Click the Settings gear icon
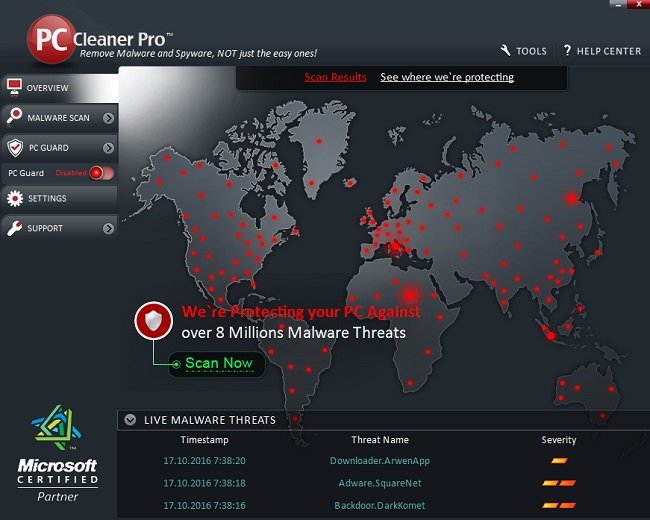The height and width of the screenshot is (520, 650). tap(15, 198)
